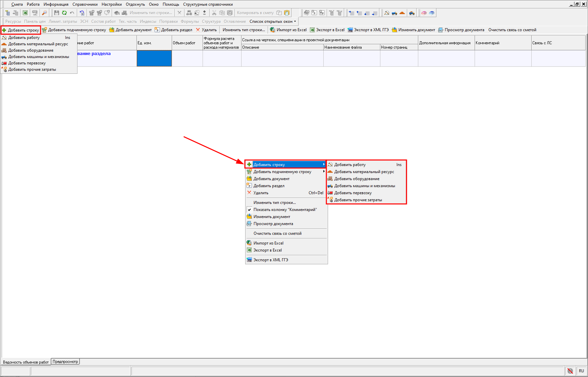Click the RU language indicator in status bar
588x377 pixels.
pyautogui.click(x=581, y=371)
